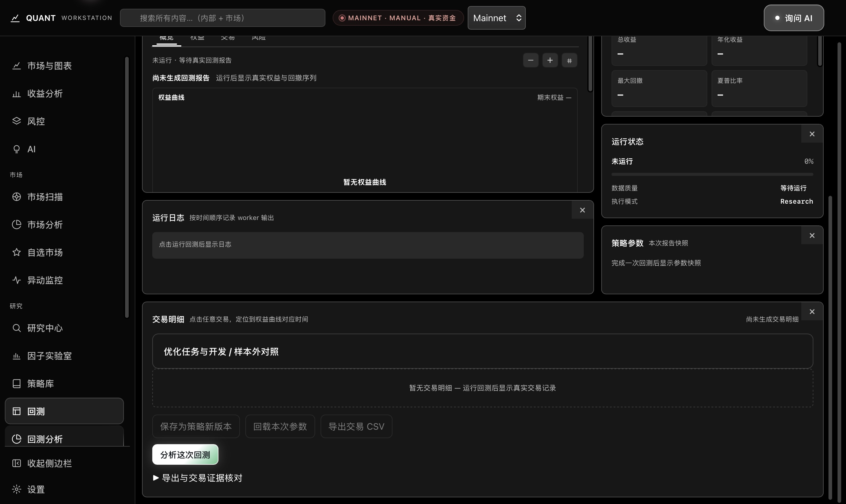846x504 pixels.
Task: Click the Research execution mode value
Action: click(x=796, y=202)
